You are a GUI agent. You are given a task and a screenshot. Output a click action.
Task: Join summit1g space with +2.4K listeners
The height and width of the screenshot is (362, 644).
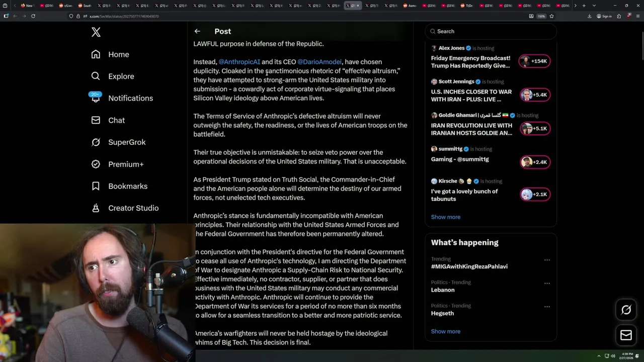coord(535,162)
